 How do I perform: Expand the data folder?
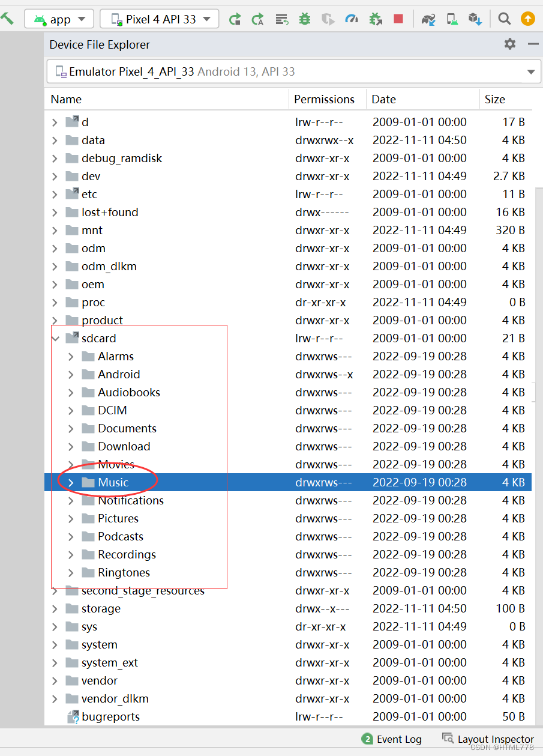pos(55,141)
